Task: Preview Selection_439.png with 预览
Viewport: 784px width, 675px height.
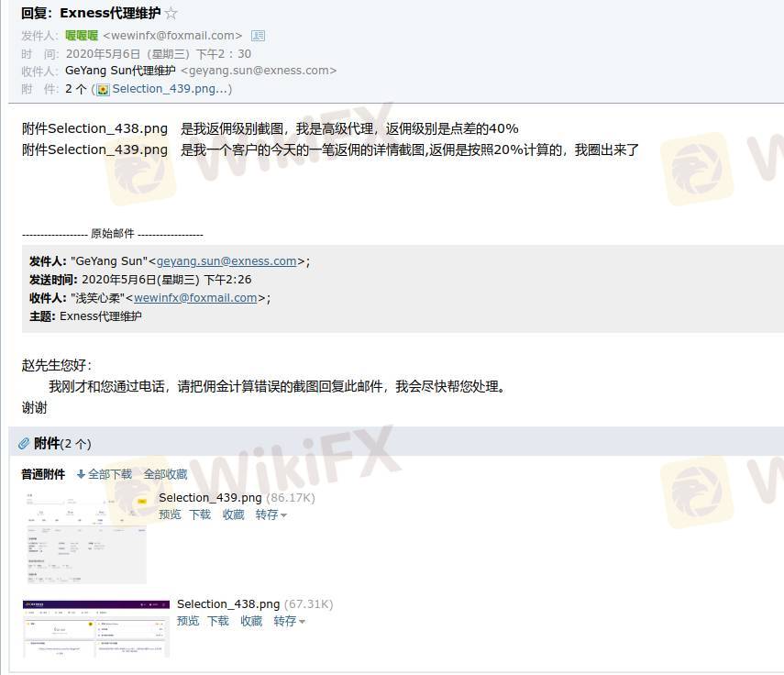Action: [x=170, y=515]
